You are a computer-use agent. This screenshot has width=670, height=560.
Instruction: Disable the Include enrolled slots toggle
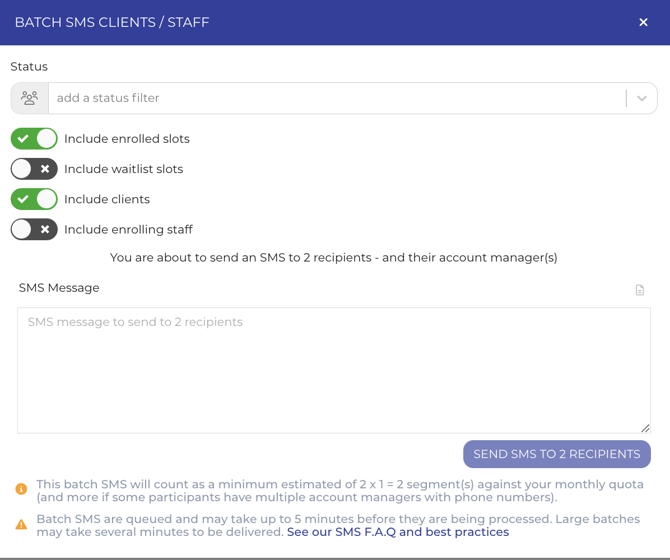tap(34, 138)
